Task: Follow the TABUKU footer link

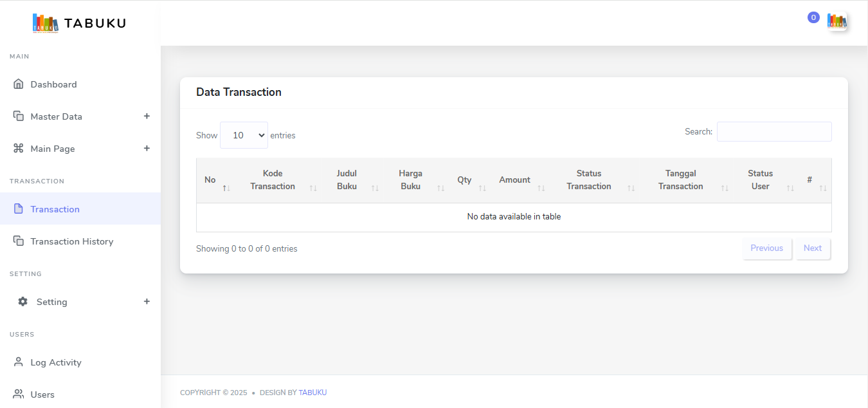Action: pos(312,393)
